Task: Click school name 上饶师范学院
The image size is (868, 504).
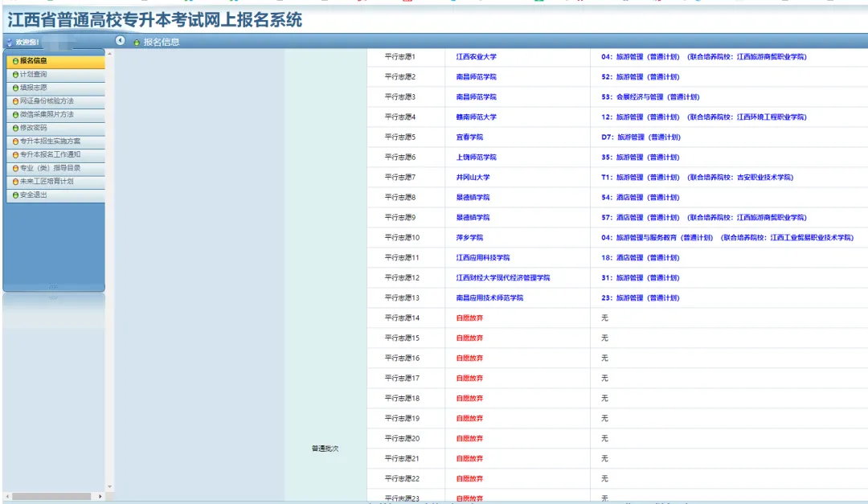Action: click(476, 158)
